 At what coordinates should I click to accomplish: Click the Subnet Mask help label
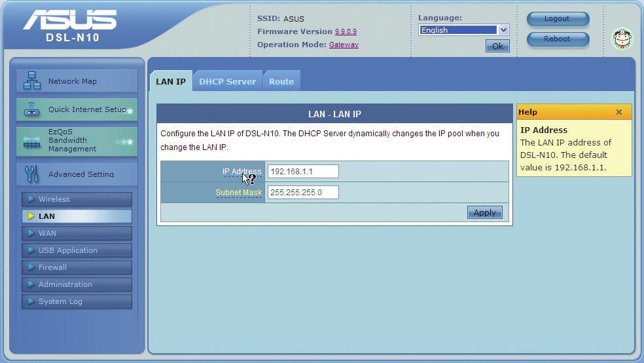tap(239, 193)
